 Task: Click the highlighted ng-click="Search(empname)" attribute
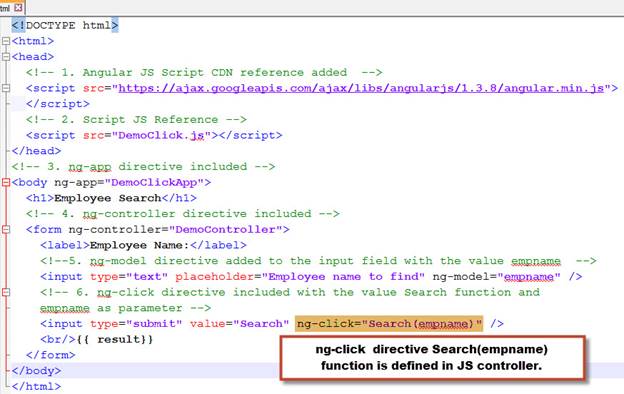(389, 324)
